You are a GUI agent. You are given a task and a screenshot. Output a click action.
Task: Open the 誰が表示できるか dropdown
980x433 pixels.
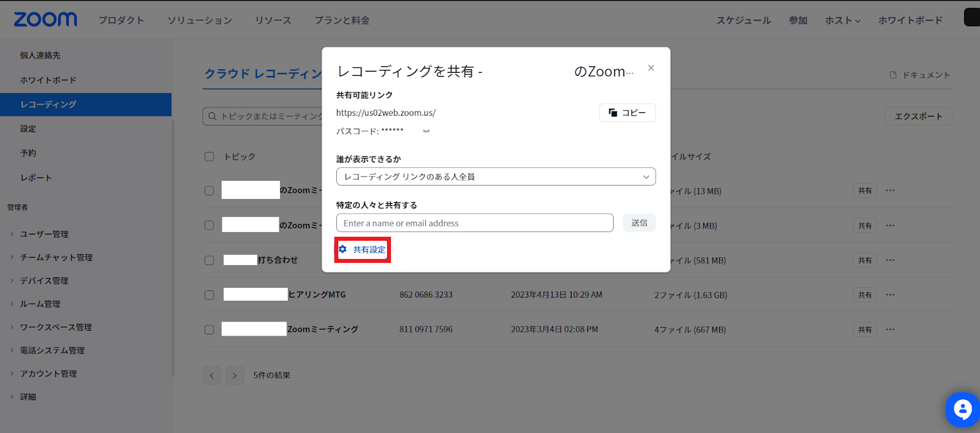[496, 176]
